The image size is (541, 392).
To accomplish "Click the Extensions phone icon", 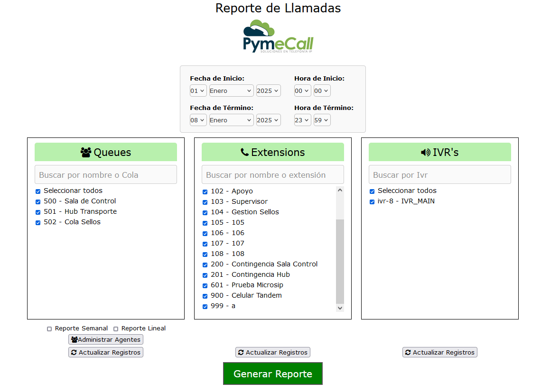I will [244, 152].
